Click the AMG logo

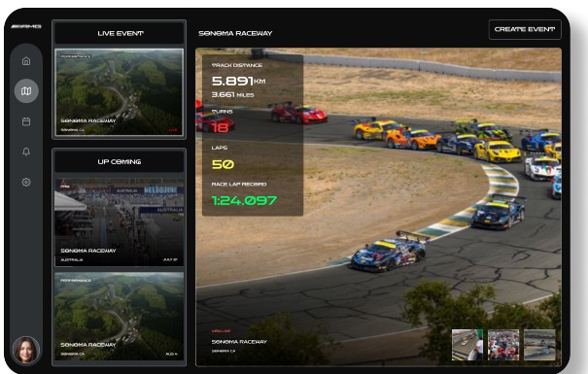point(26,26)
